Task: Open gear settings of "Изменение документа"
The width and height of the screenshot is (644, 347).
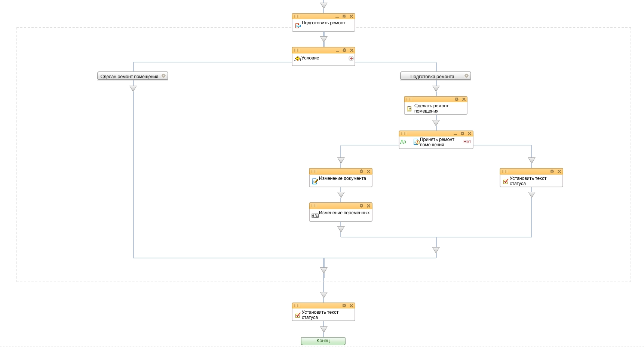Action: point(361,171)
